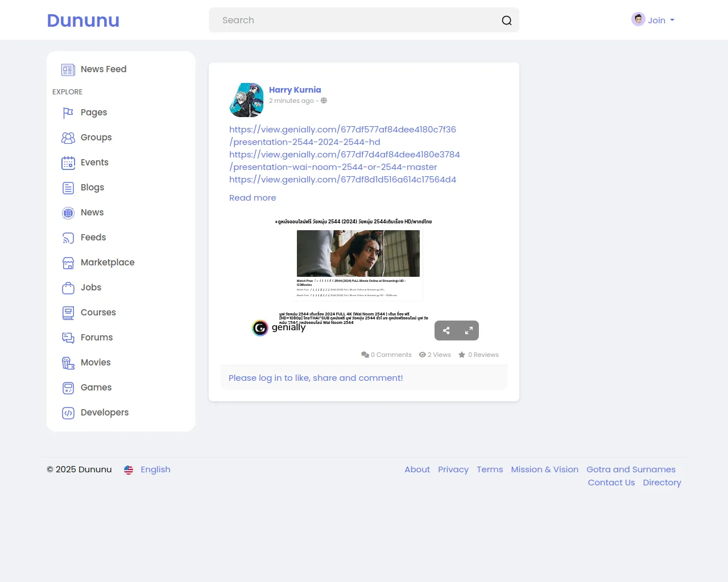Click the Genially logo in embed
The height and width of the screenshot is (582, 728).
click(279, 328)
